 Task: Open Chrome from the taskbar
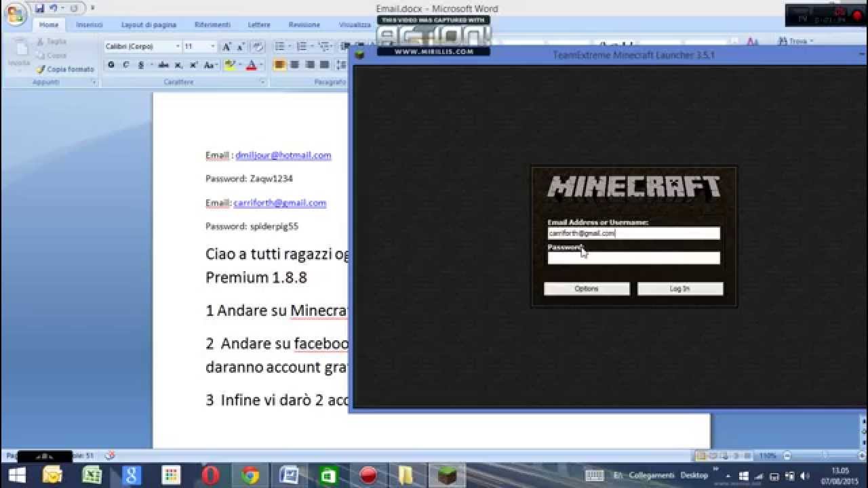click(x=250, y=475)
